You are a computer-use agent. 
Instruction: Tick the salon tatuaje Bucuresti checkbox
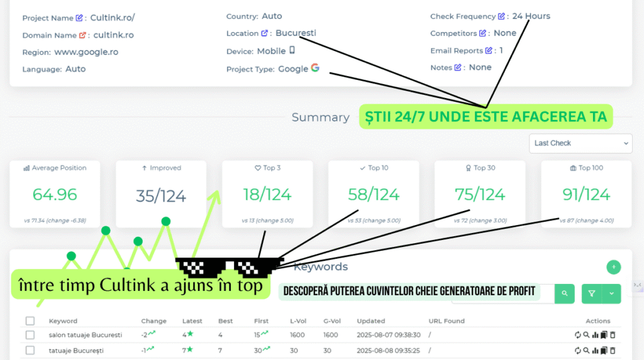30,335
